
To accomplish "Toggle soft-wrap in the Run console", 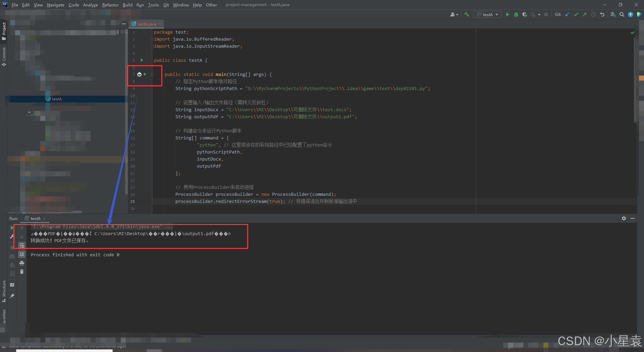I will (22, 245).
